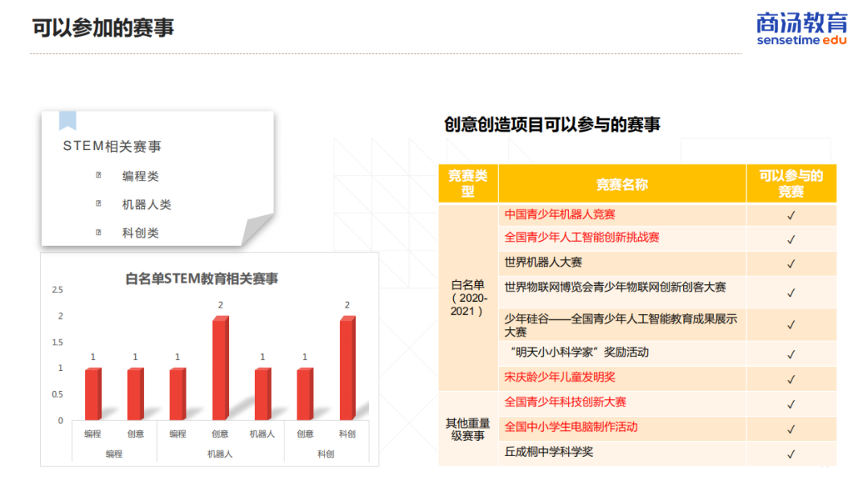This screenshot has height=481, width=868.
Task: Click the 竞赛名称 column header
Action: 622,184
